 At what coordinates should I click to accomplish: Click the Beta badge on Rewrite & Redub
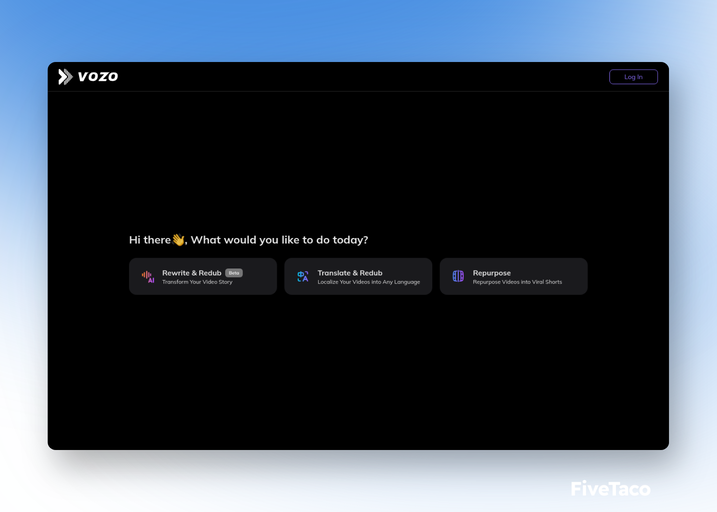tap(234, 272)
